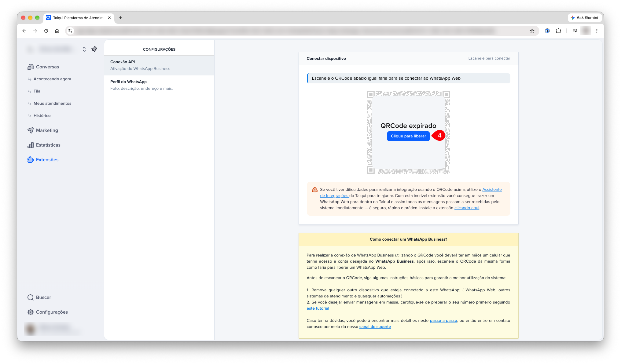The width and height of the screenshot is (621, 364).
Task: Pin the sidebar with the pin icon
Action: [x=94, y=49]
